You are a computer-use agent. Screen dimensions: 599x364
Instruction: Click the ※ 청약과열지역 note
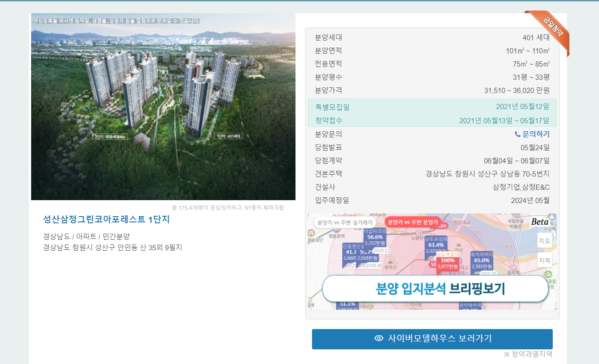point(528,354)
